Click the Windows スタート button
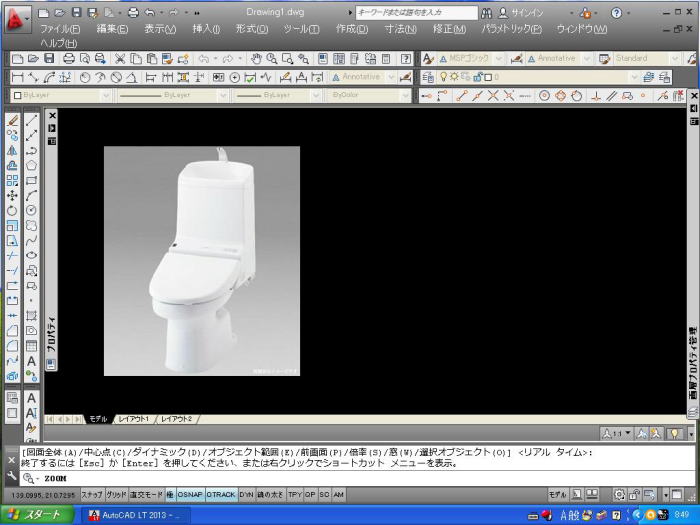Screen dimensions: 700x525 [x=37, y=515]
